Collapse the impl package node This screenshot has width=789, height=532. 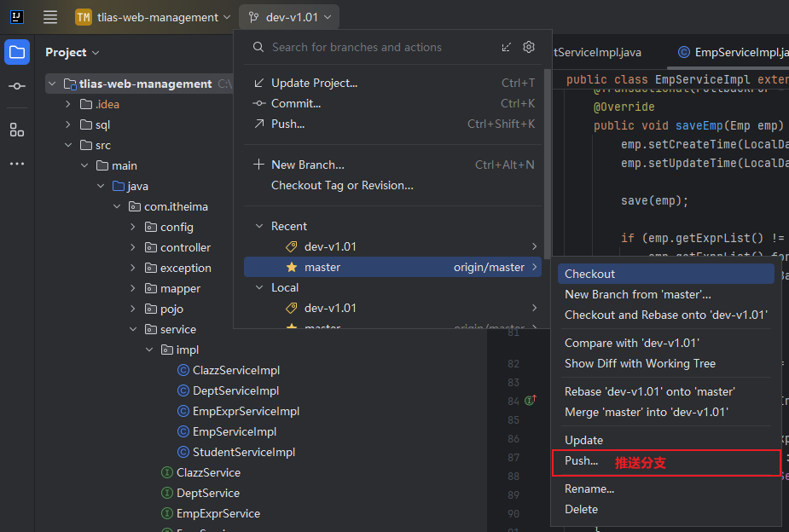pyautogui.click(x=149, y=350)
